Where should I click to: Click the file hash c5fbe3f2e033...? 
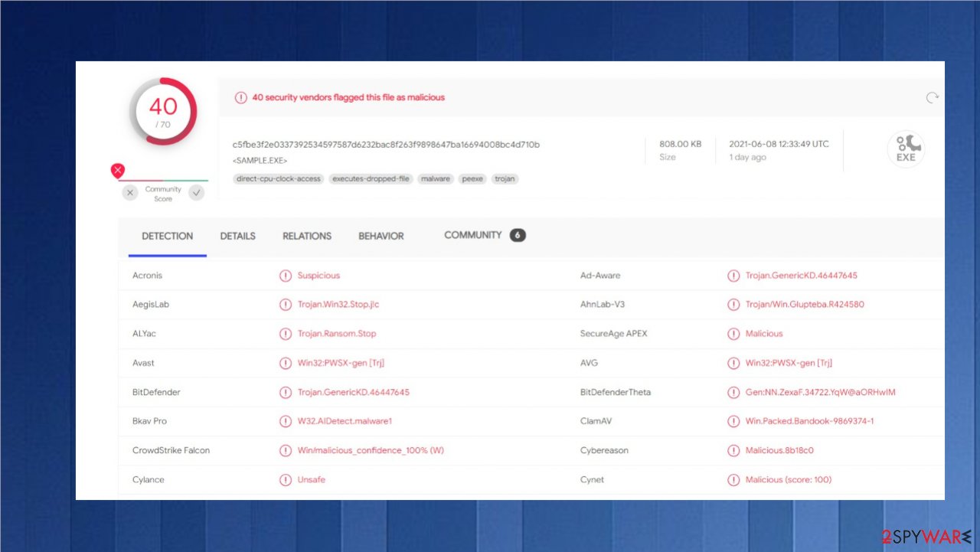coord(386,144)
